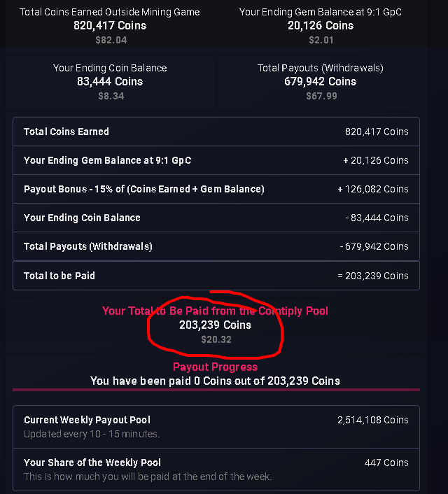Click the $82.04 dollar amount
Image resolution: width=448 pixels, height=494 pixels.
(x=111, y=40)
